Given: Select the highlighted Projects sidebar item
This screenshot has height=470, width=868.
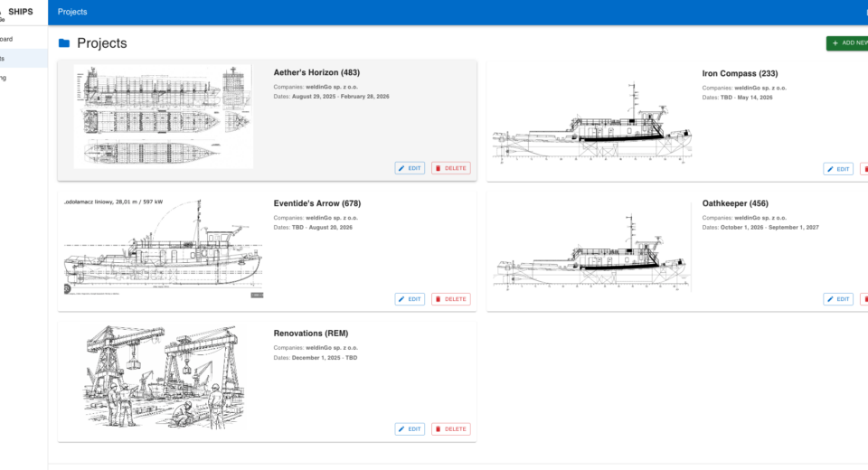Looking at the screenshot, I should click(x=9, y=58).
